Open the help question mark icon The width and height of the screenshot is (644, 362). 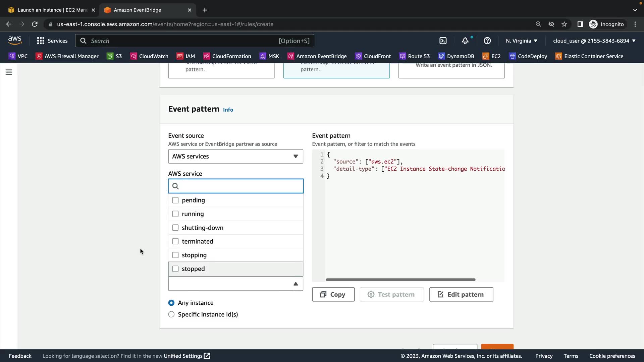[x=487, y=41]
